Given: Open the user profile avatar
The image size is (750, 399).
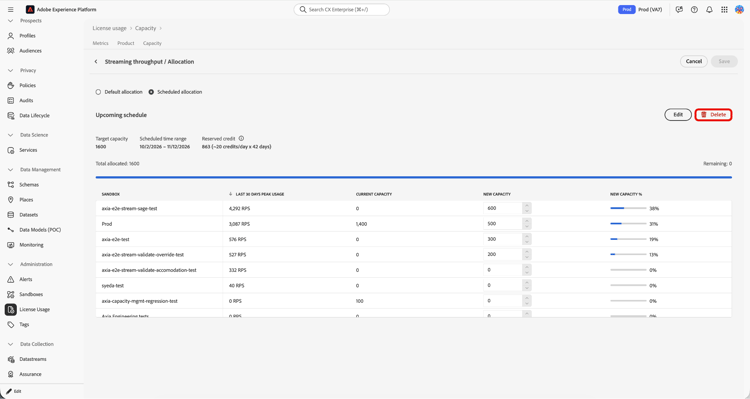Looking at the screenshot, I should (739, 10).
